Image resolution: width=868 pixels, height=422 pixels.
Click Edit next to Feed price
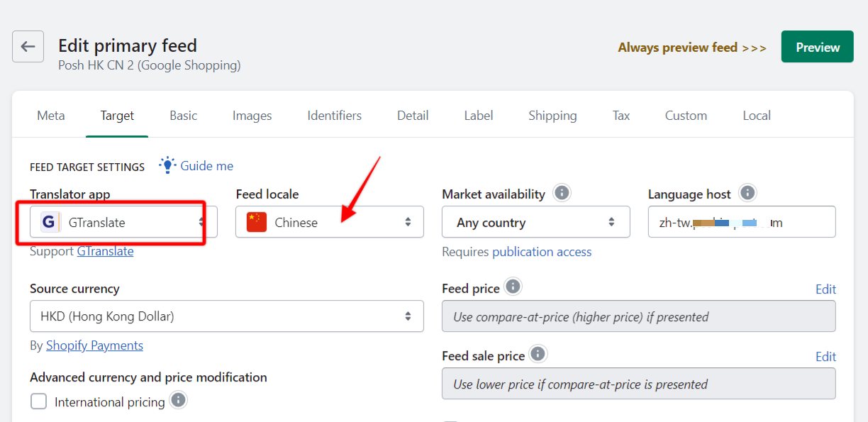825,289
